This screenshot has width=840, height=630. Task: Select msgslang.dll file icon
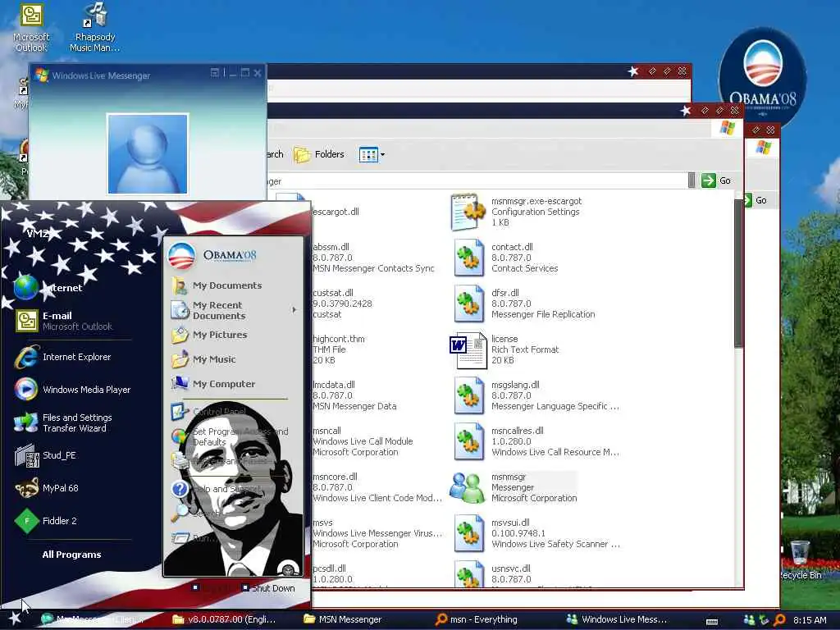click(468, 395)
